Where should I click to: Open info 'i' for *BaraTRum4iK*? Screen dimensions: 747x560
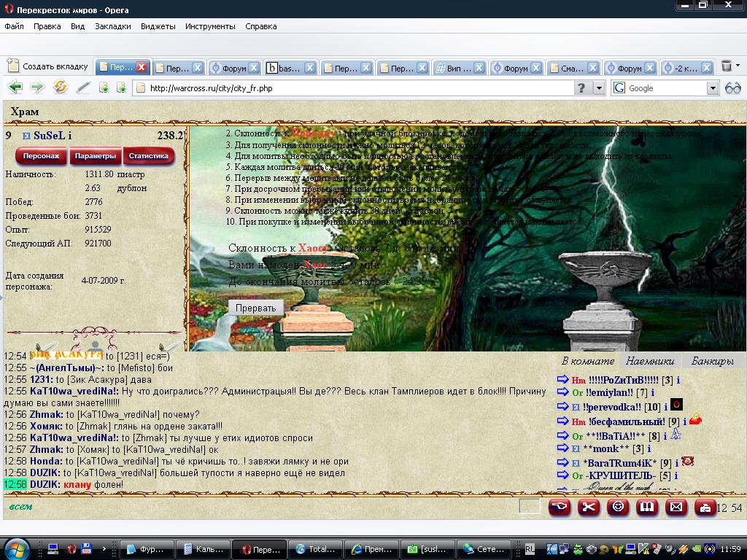(x=676, y=463)
